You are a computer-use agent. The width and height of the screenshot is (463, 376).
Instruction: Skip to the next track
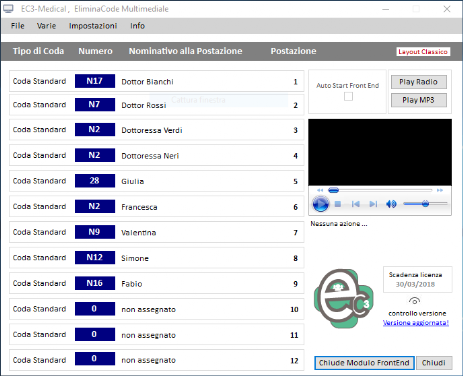(373, 204)
